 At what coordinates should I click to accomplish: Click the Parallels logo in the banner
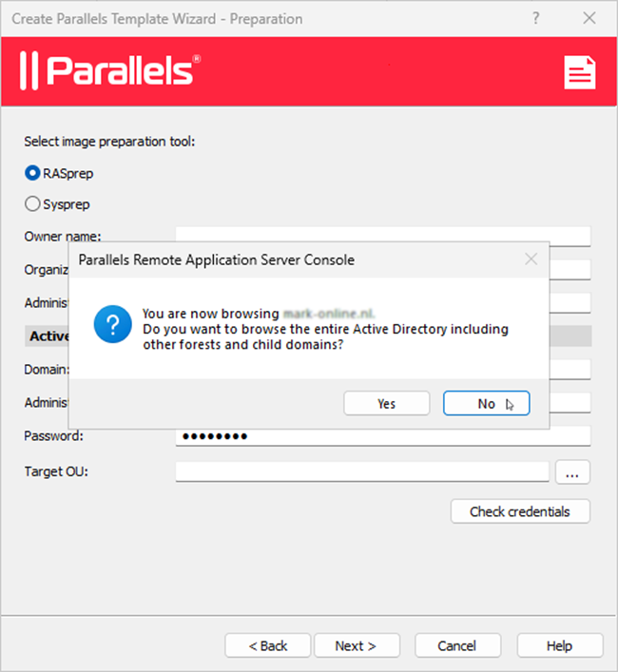(110, 71)
